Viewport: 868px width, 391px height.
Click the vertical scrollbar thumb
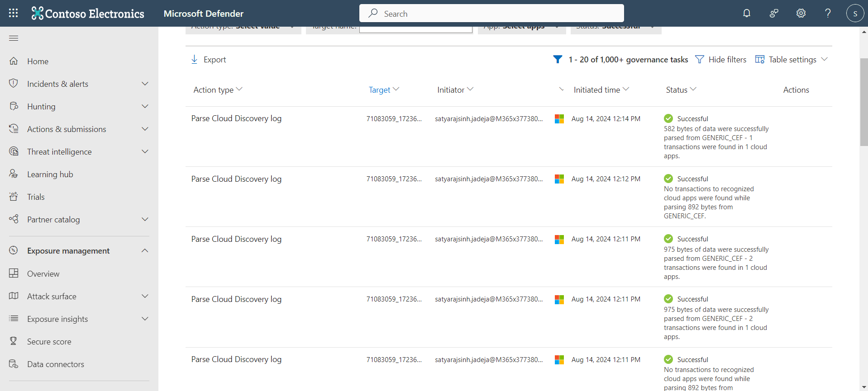pos(863,102)
